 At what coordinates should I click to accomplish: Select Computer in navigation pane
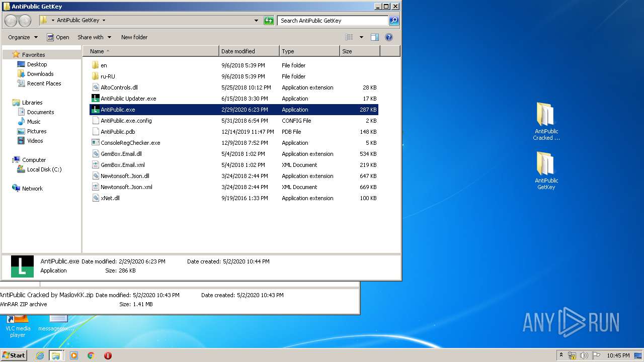point(29,160)
